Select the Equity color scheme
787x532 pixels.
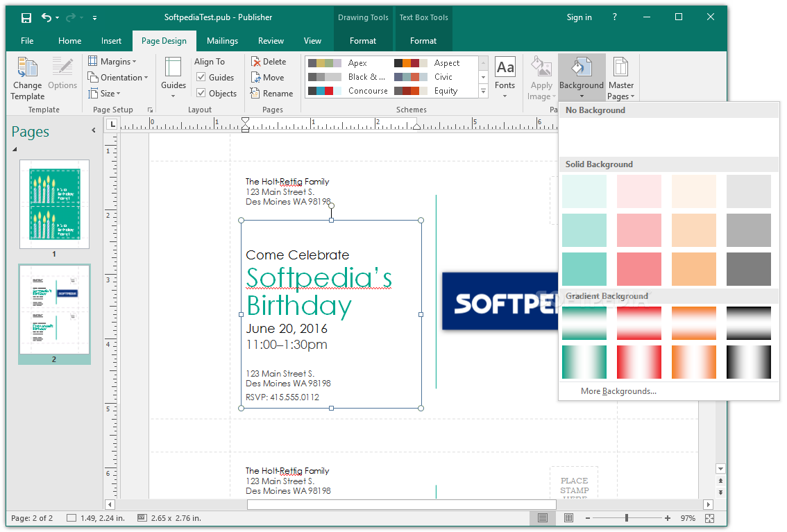coord(434,91)
